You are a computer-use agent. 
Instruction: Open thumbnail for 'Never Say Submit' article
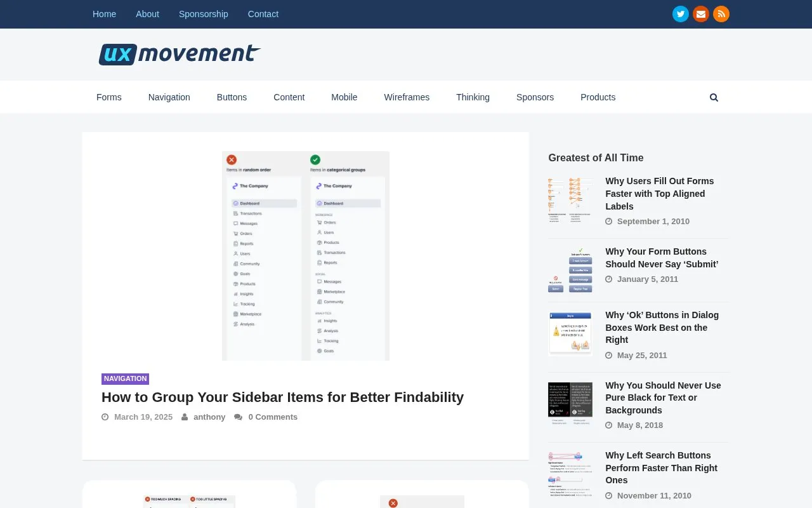pos(570,271)
